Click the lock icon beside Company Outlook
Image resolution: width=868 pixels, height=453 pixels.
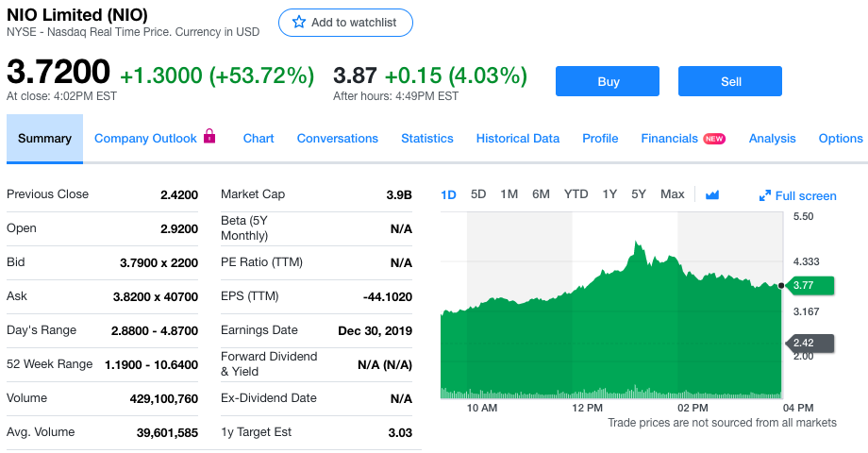coord(209,137)
